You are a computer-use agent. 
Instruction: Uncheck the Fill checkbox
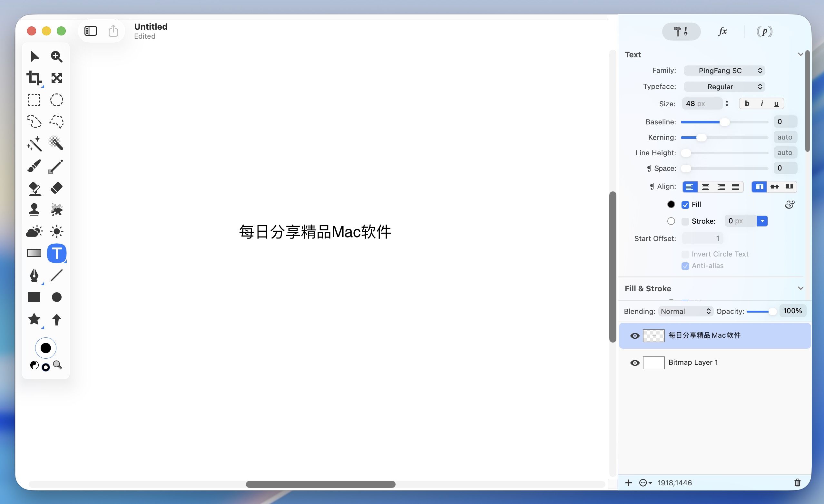click(685, 205)
